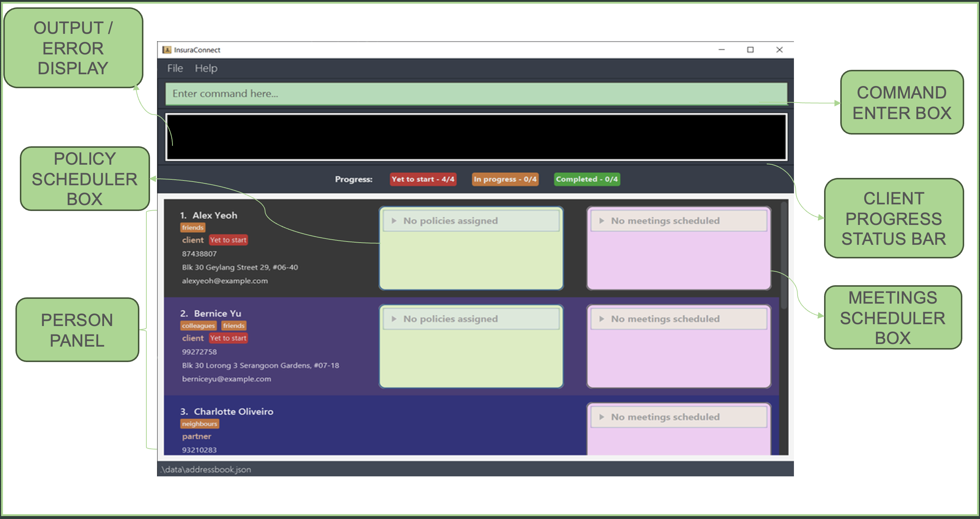Click email berniceyu@example.com
Screen dimensions: 980x519
[x=227, y=379]
